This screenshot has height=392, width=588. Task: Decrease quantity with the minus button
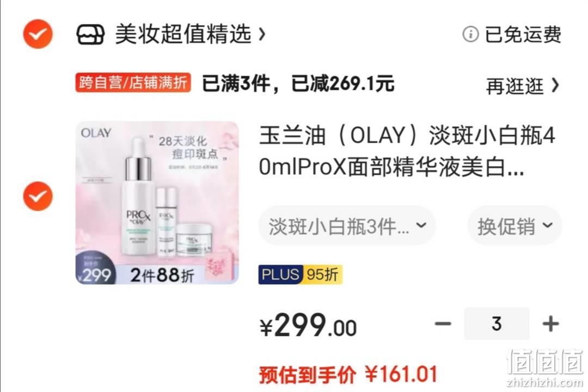tap(443, 324)
